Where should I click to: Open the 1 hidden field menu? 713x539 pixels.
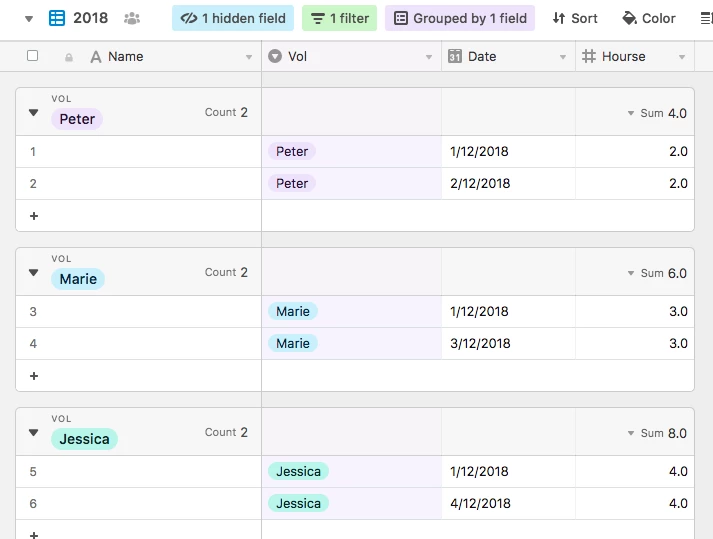[233, 18]
